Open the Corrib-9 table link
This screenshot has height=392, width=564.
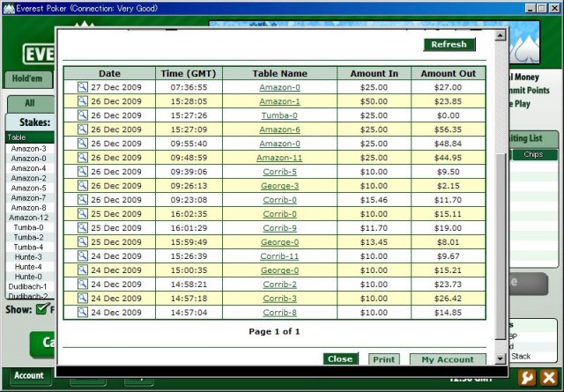tap(280, 228)
